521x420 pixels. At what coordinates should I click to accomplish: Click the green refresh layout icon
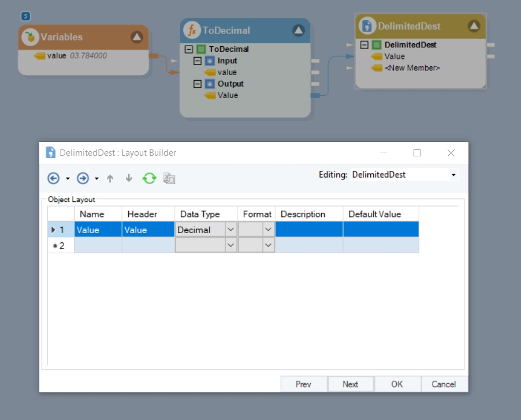tap(149, 179)
